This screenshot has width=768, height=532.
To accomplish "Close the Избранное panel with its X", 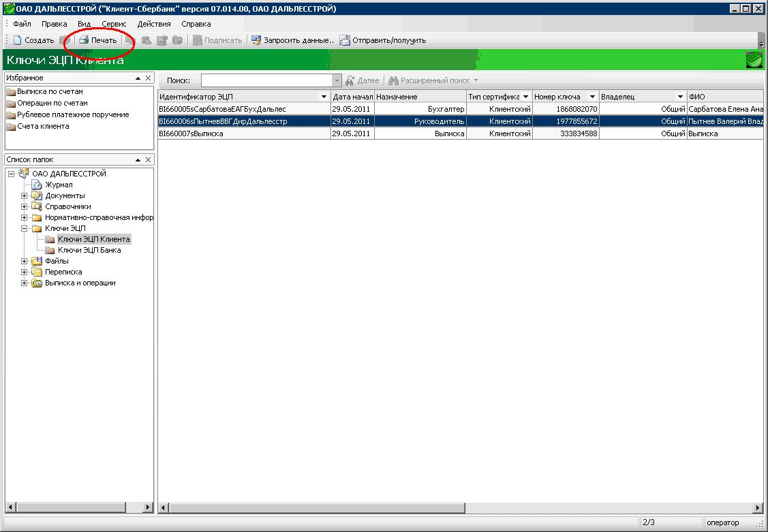I will pos(148,78).
